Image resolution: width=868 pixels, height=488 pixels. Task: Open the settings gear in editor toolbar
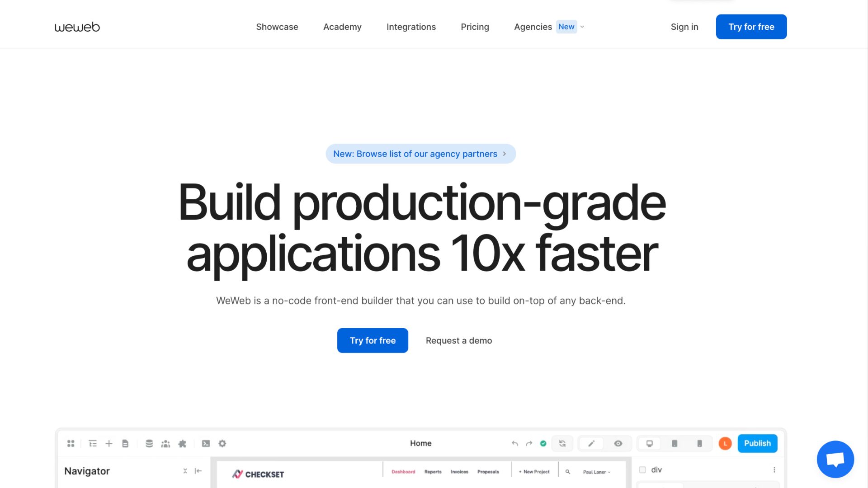222,444
